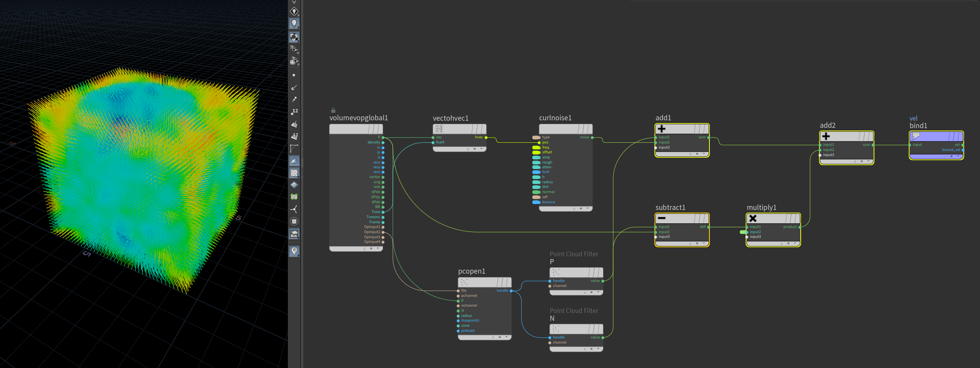Click the plus icon on add1 node
980x368 pixels.
661,129
